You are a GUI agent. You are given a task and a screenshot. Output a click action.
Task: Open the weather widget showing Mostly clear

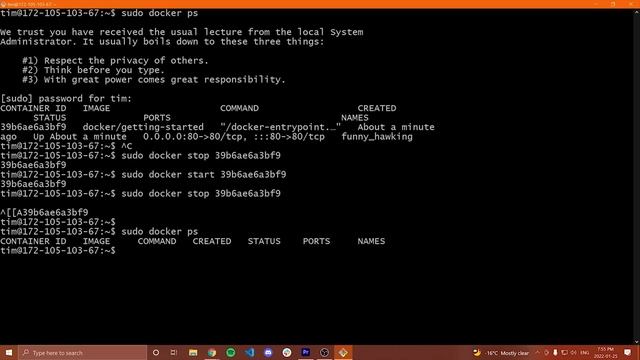[x=501, y=353]
